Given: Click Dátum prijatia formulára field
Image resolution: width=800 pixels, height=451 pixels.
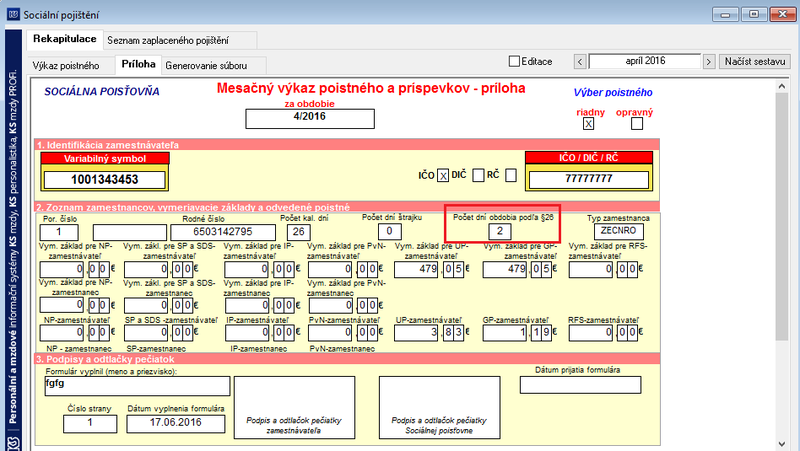Looking at the screenshot, I should [580, 385].
